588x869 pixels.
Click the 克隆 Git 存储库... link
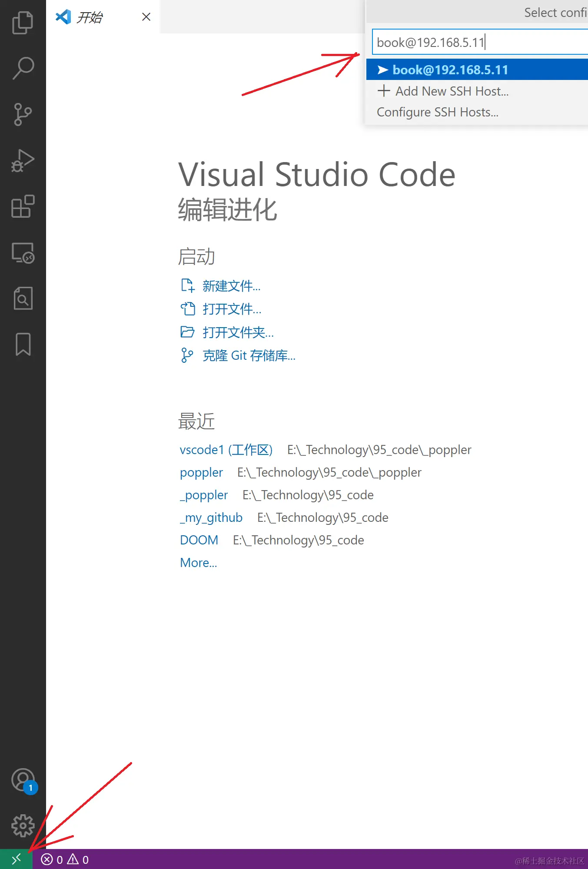pyautogui.click(x=249, y=355)
